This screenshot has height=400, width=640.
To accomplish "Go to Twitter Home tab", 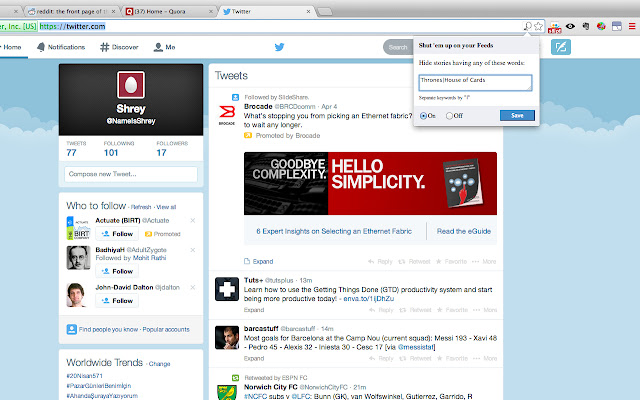I will tap(12, 47).
